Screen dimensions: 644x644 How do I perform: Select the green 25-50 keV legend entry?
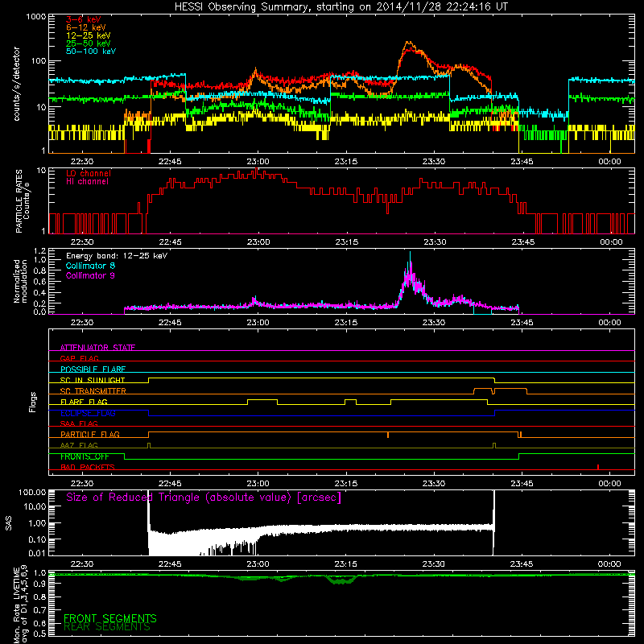pos(89,43)
